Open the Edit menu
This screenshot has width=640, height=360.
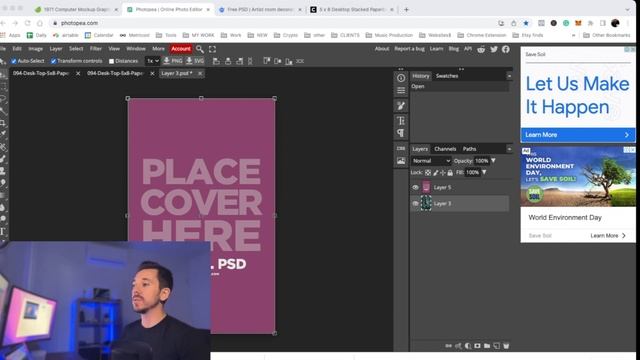[17, 49]
